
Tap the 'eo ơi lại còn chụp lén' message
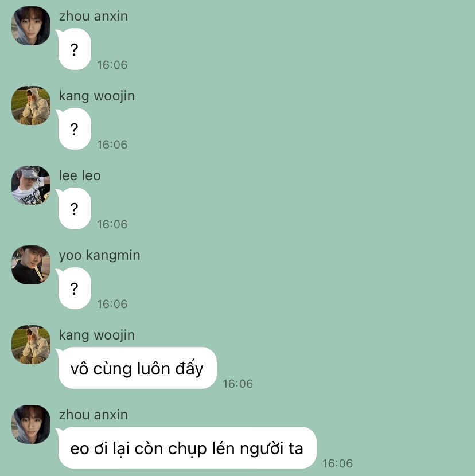pyautogui.click(x=187, y=447)
